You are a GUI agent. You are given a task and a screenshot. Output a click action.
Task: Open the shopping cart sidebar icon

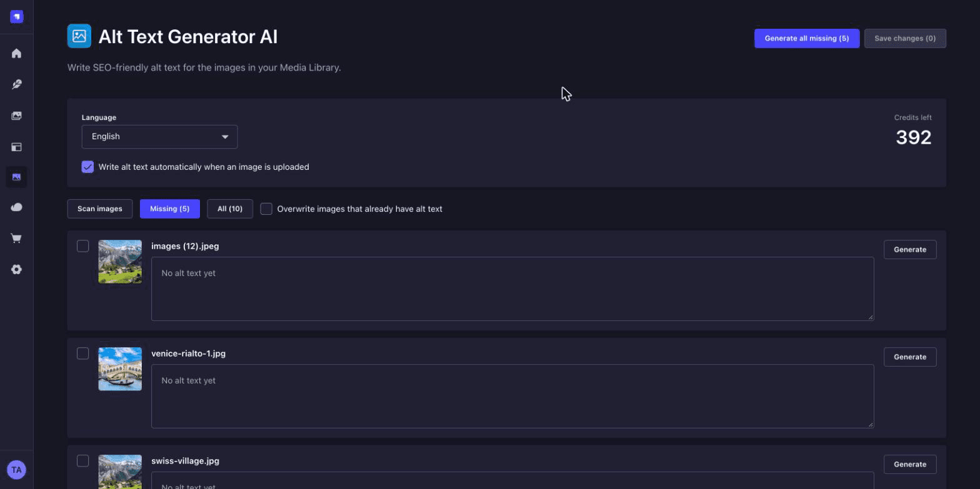point(16,238)
